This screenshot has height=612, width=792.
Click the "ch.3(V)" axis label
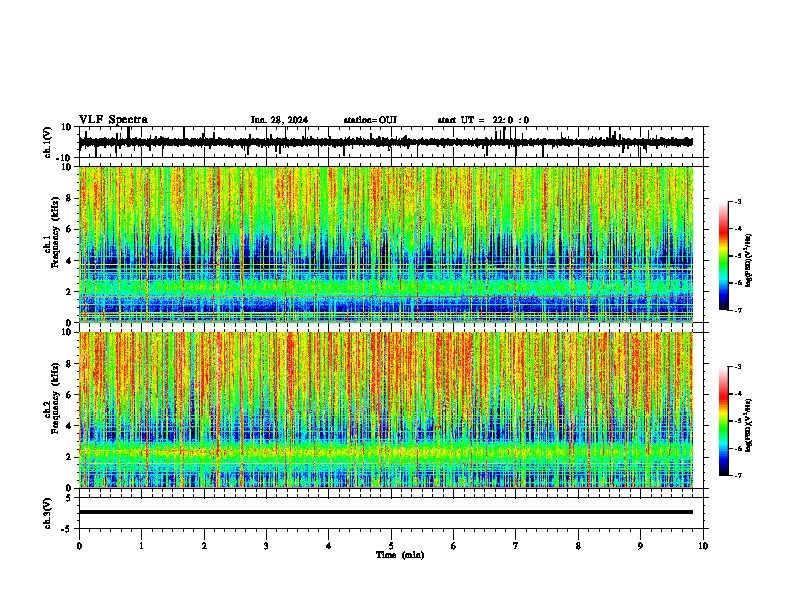[48, 513]
